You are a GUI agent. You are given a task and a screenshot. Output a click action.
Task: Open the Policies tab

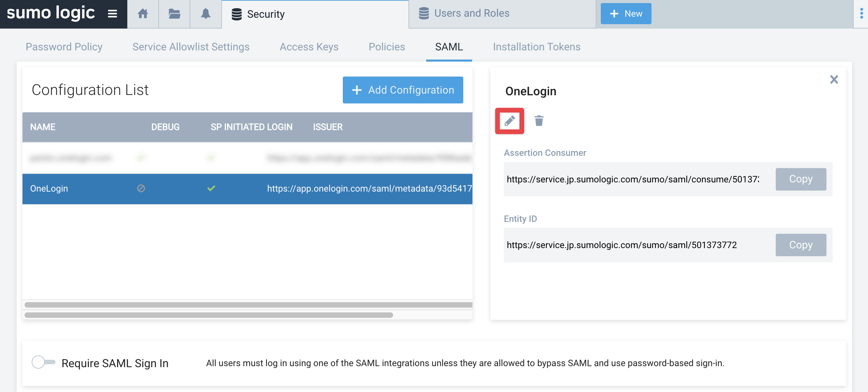tap(387, 47)
